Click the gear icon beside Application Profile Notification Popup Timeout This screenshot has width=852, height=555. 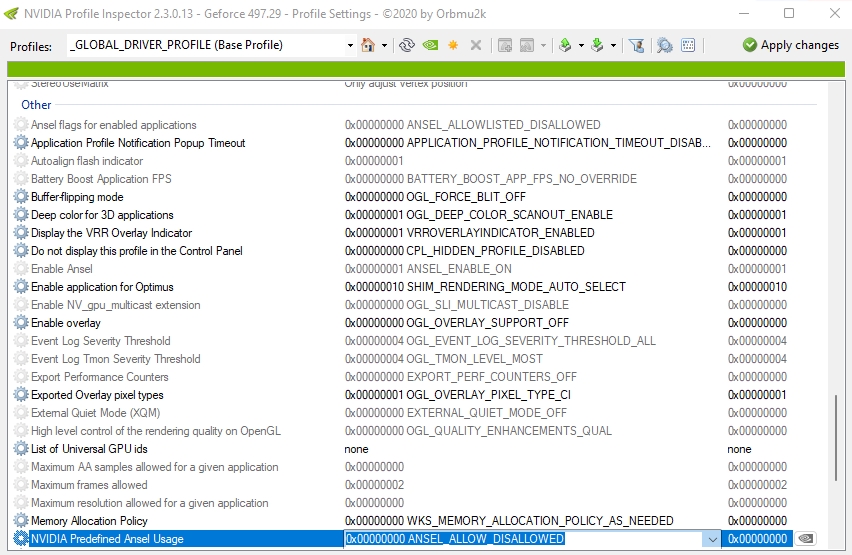(21, 143)
